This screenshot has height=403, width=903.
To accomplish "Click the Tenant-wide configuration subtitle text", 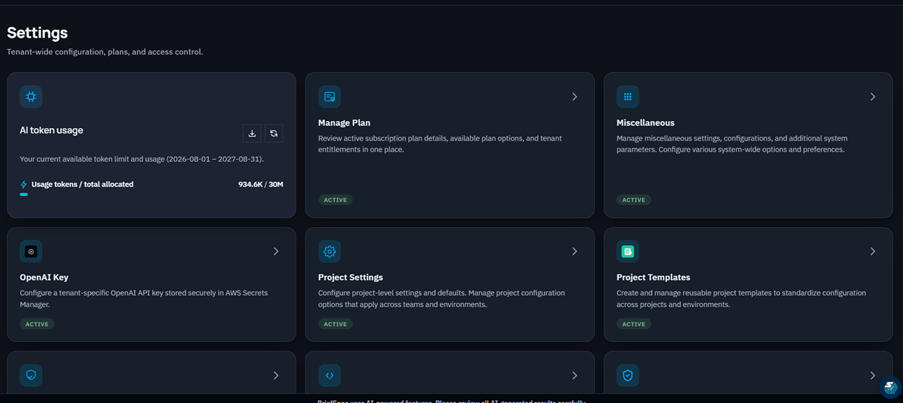I will point(105,52).
